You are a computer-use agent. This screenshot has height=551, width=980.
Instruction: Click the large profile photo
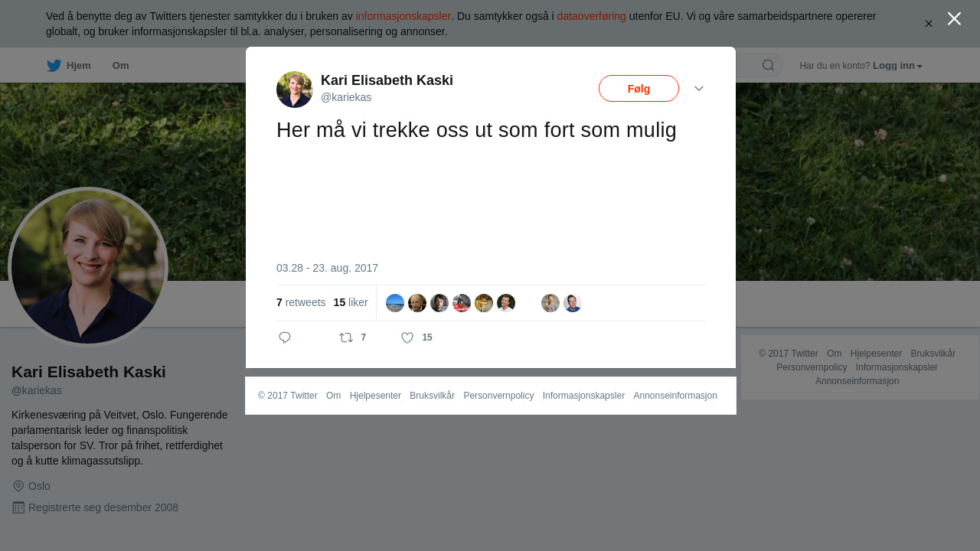[x=88, y=267]
